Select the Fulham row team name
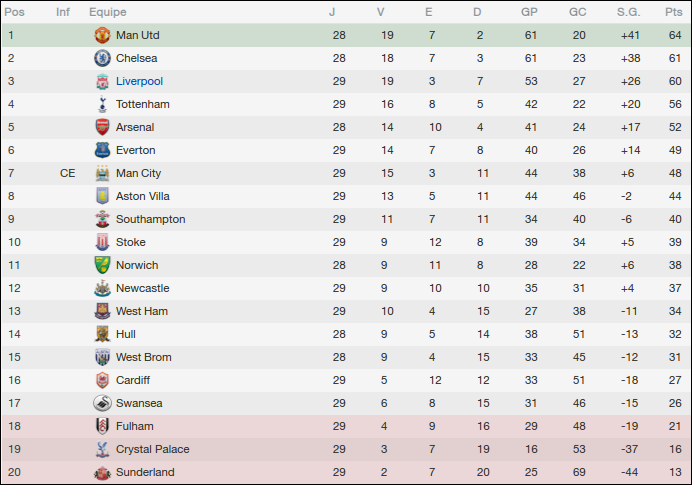 [134, 426]
